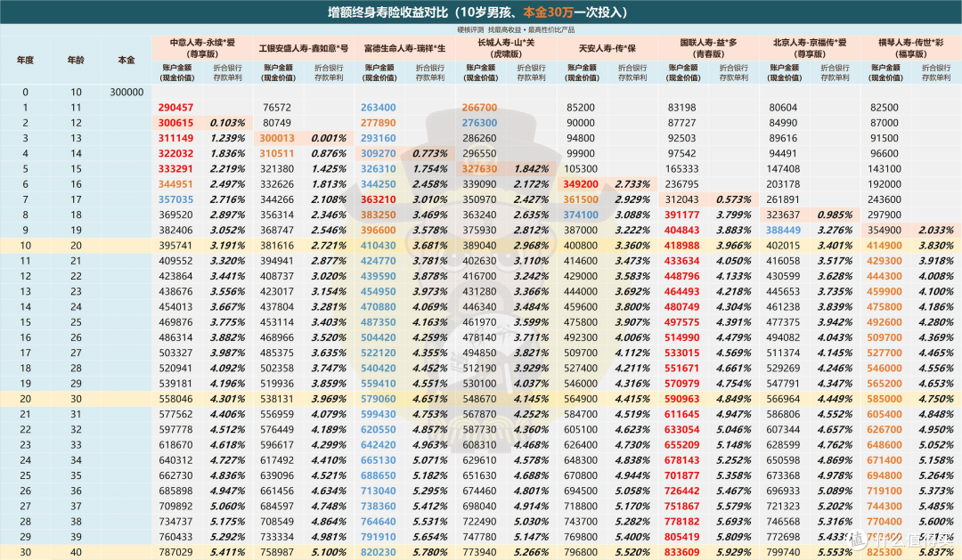Select the orange value '300013'
Viewport: 962px width, 560px height.
coord(277,138)
